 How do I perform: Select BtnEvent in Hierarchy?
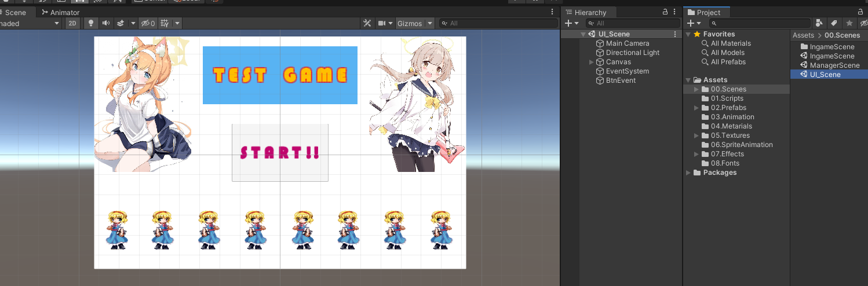pos(621,80)
